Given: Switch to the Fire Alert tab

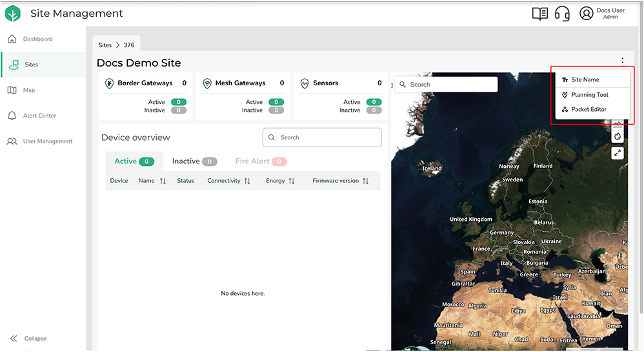Looking at the screenshot, I should pos(261,161).
